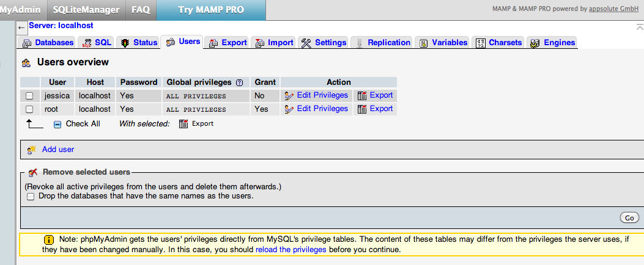Click the jessica user name cell
This screenshot has height=265, width=644.
point(57,96)
